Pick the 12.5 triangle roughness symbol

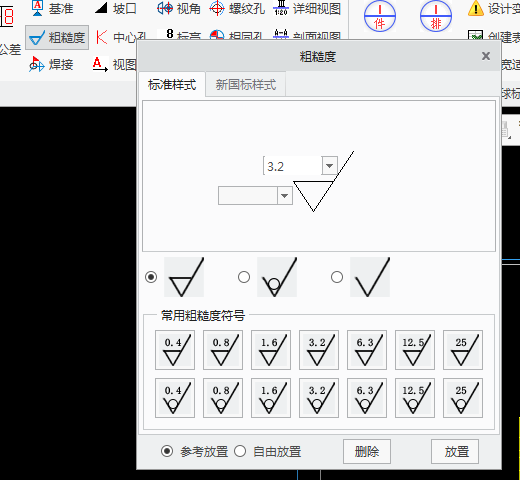pyautogui.click(x=415, y=350)
